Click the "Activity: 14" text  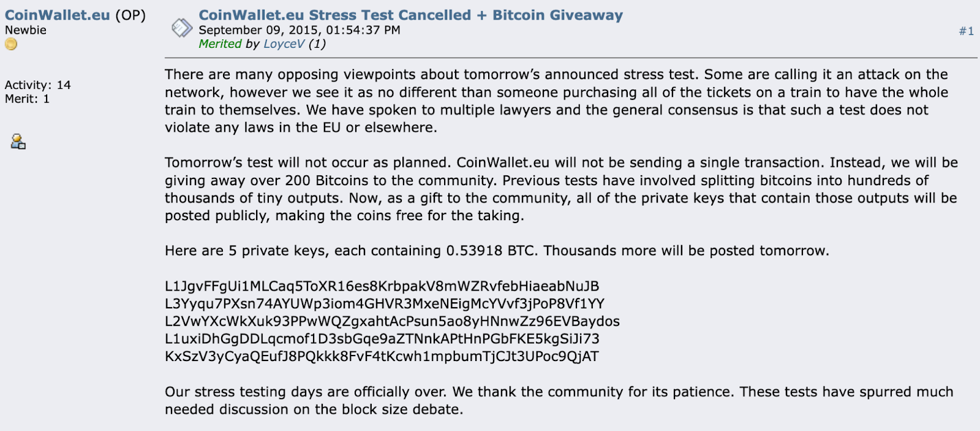tap(38, 85)
